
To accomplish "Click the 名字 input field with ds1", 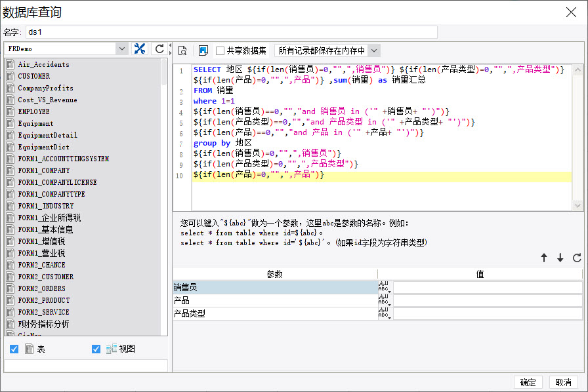I will [x=230, y=32].
